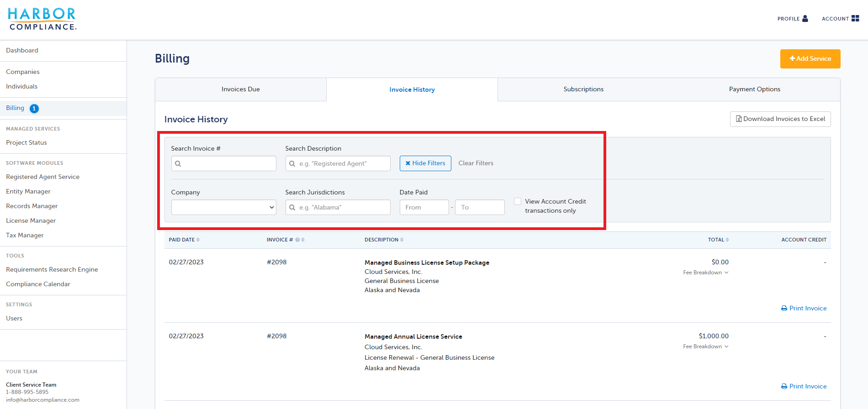Click magnifier icon in Search Jurisdictions field
This screenshot has height=409, width=868.
(292, 207)
